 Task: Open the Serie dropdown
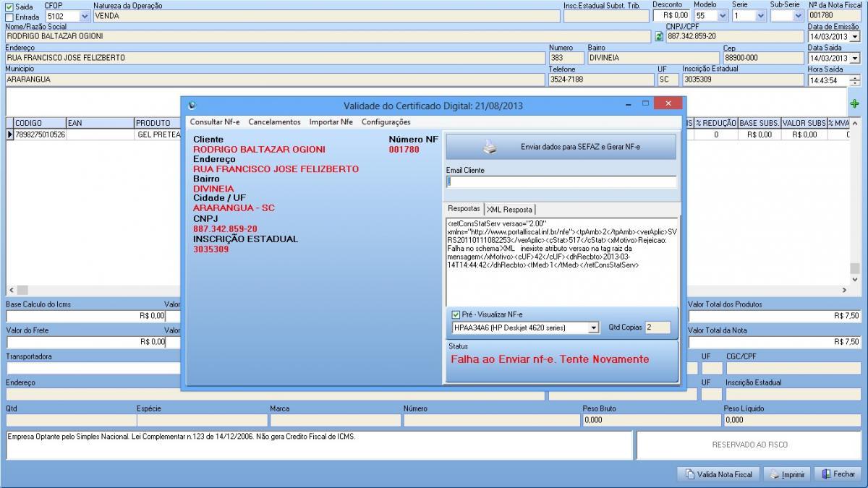coord(760,15)
